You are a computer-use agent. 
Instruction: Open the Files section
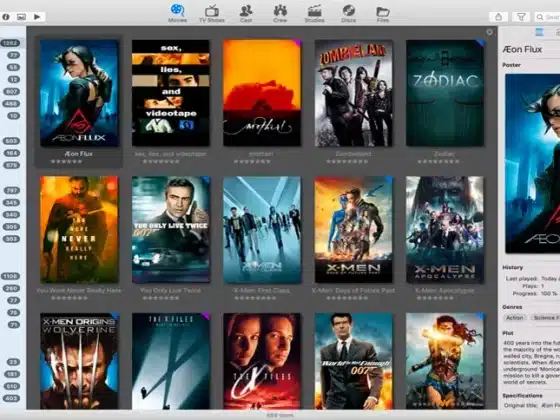click(382, 13)
